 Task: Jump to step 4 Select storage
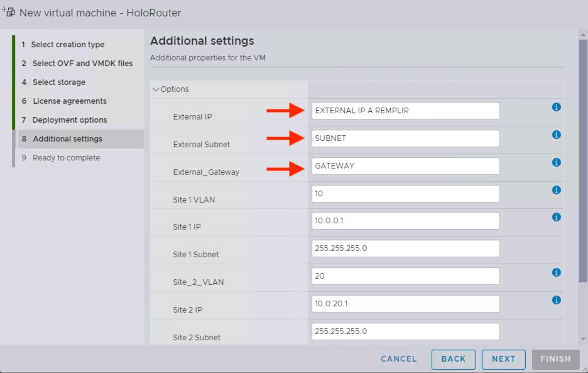point(58,82)
